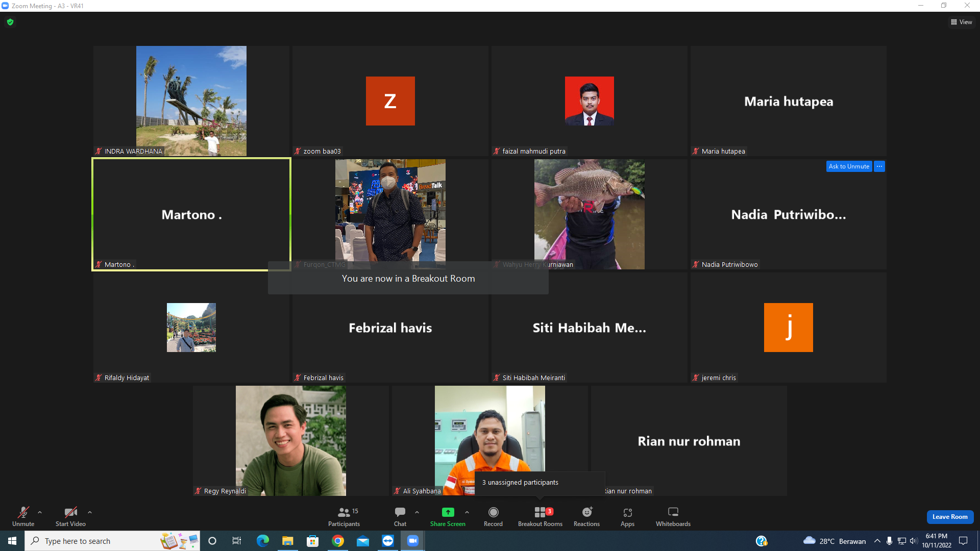Open the clock and calendar flyout
This screenshot has width=980, height=551.
click(937, 541)
